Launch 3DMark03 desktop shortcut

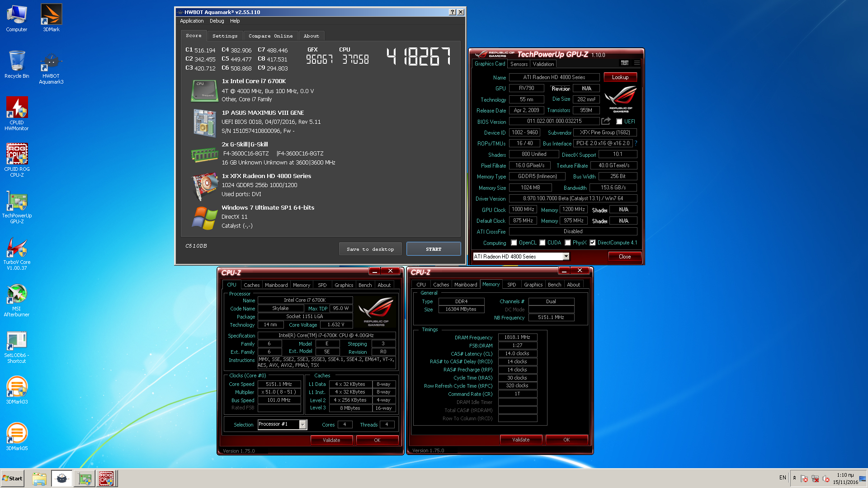point(17,390)
